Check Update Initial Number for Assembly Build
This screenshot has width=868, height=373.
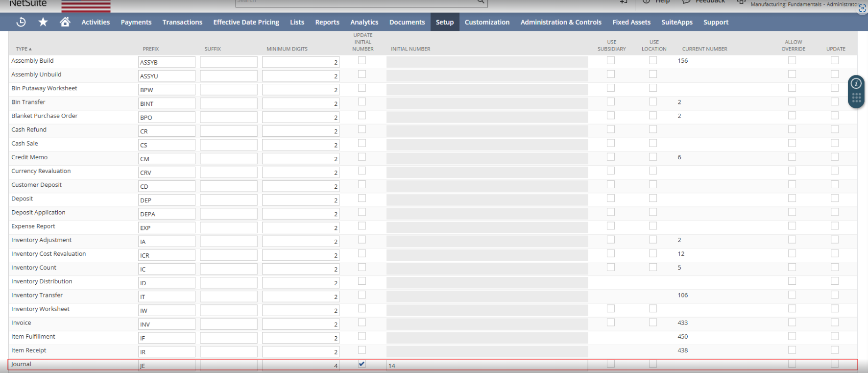point(362,60)
